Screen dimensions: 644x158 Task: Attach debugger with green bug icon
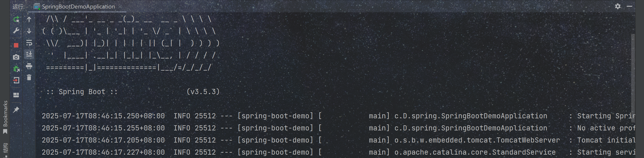coord(16,69)
